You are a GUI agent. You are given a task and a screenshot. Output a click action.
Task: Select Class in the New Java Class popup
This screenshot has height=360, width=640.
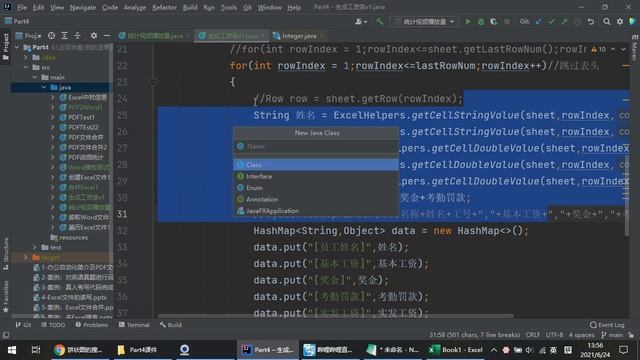pos(316,164)
